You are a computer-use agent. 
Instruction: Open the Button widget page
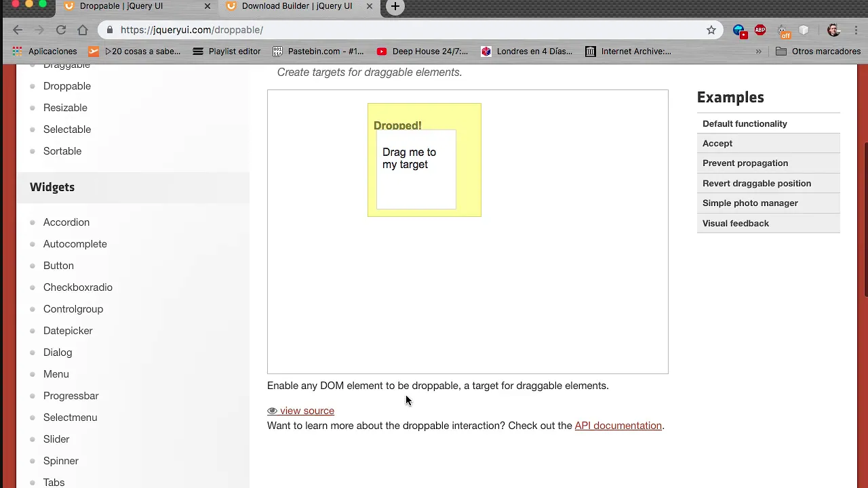(x=58, y=266)
